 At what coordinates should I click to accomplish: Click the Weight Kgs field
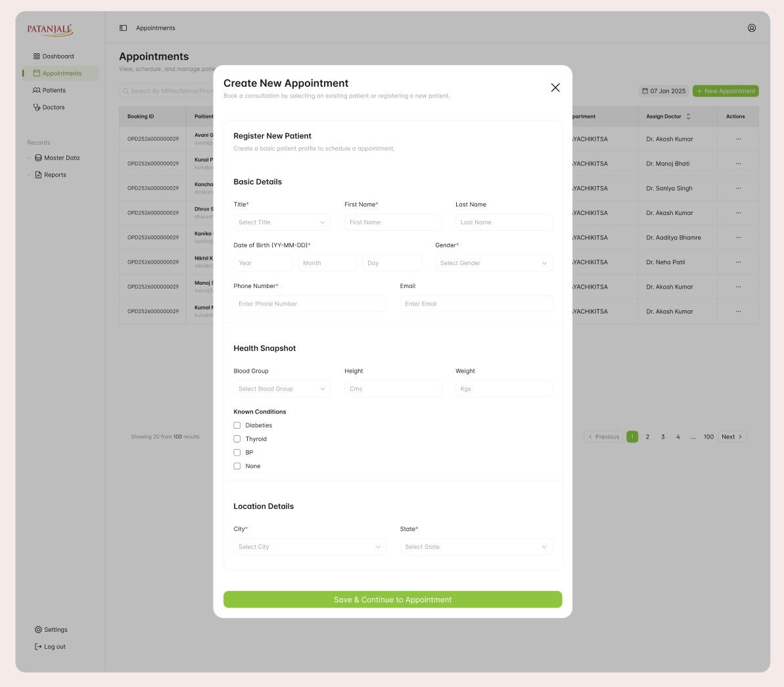click(x=504, y=389)
